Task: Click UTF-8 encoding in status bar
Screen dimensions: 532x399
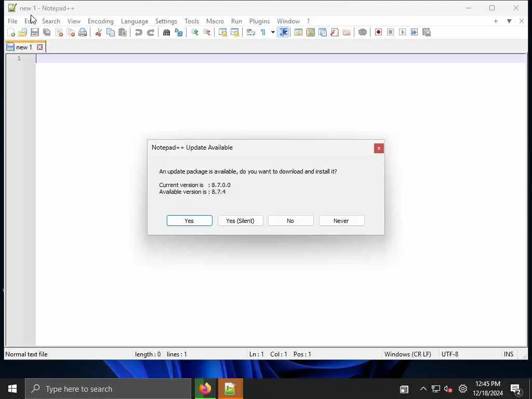Action: 450,354
